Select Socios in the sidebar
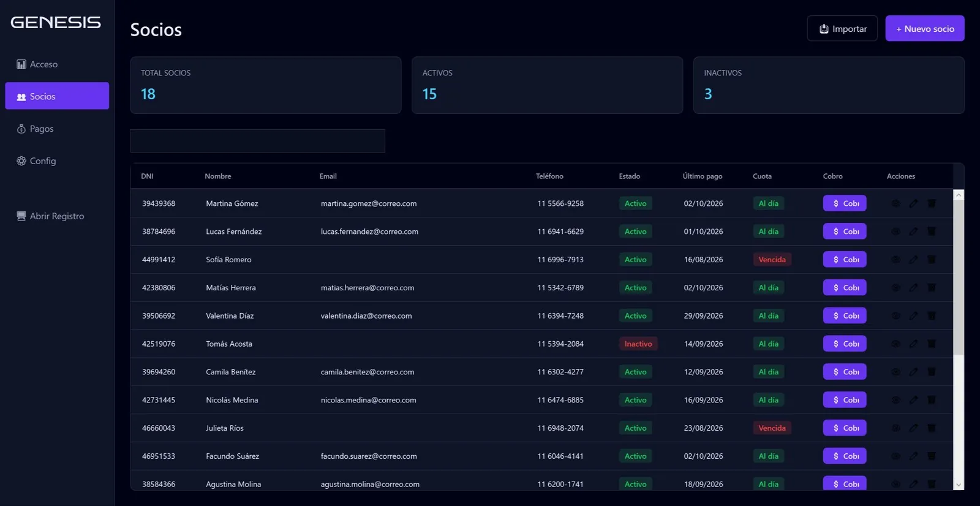 pos(57,96)
